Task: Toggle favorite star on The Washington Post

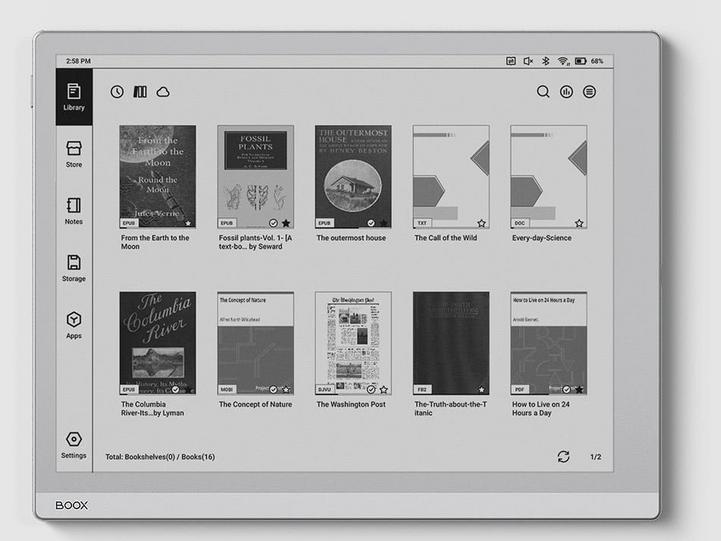Action: 384,389
